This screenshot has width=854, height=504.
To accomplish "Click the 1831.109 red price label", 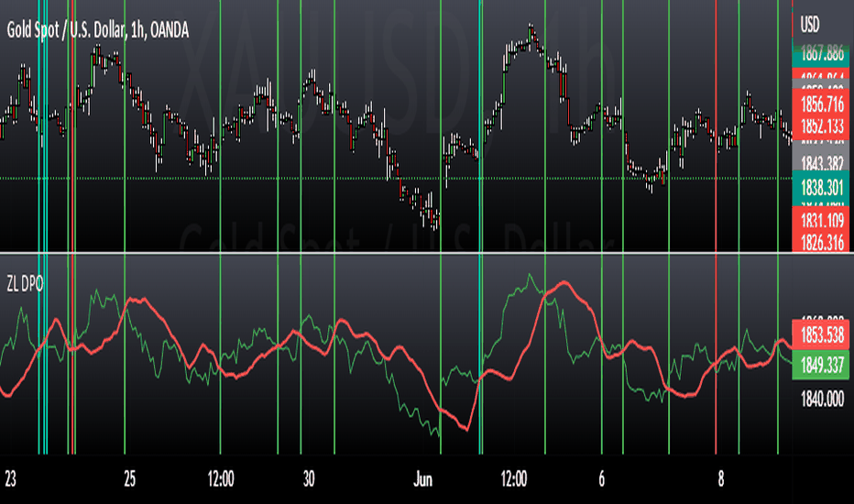I will tap(821, 220).
